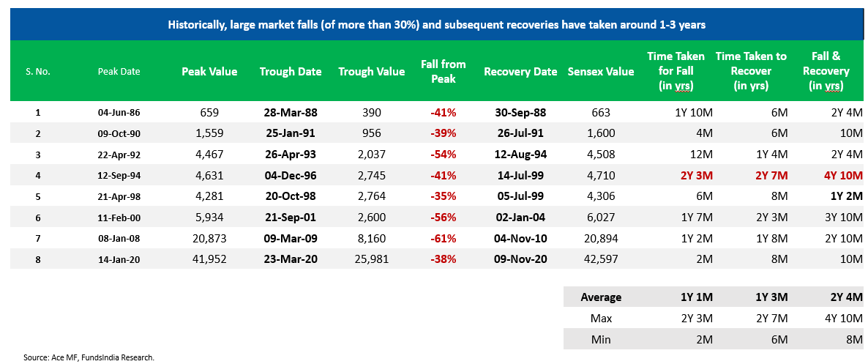This screenshot has height=364, width=868.
Task: Click trough date 25-Jan-91 cell
Action: click(x=291, y=133)
